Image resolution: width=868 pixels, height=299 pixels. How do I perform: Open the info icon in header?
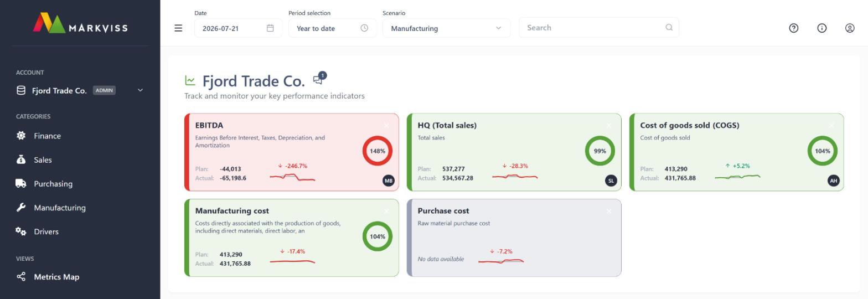click(x=822, y=28)
